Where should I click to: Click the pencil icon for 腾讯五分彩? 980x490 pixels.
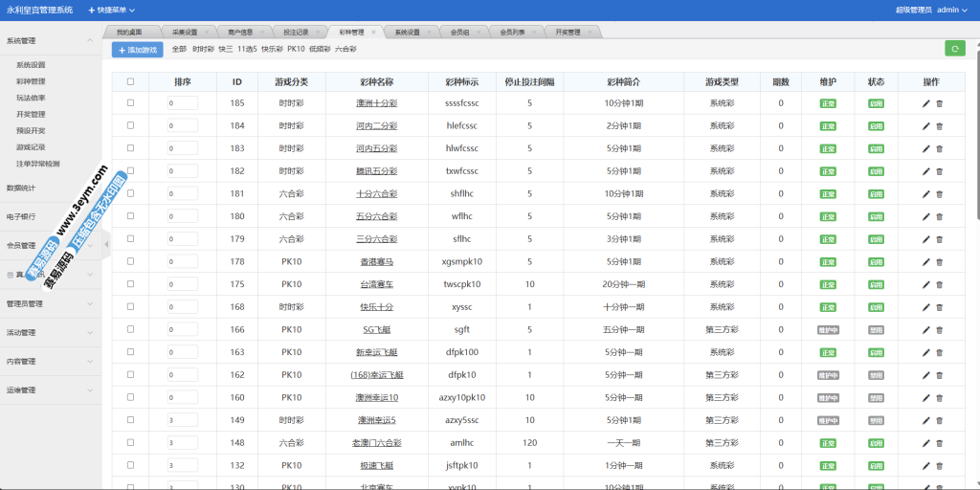click(x=925, y=171)
